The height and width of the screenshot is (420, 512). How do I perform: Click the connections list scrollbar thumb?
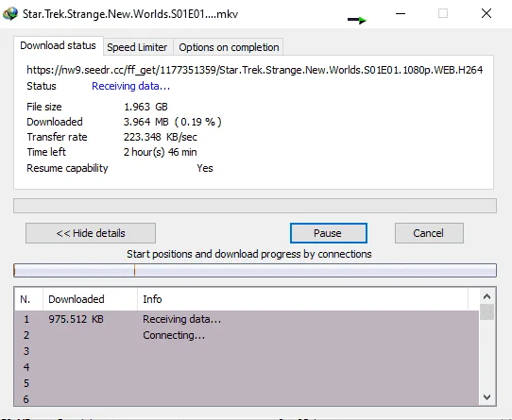[486, 311]
